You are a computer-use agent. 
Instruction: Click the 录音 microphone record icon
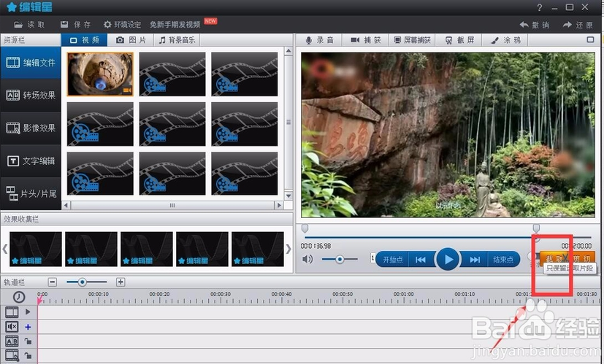click(x=310, y=40)
